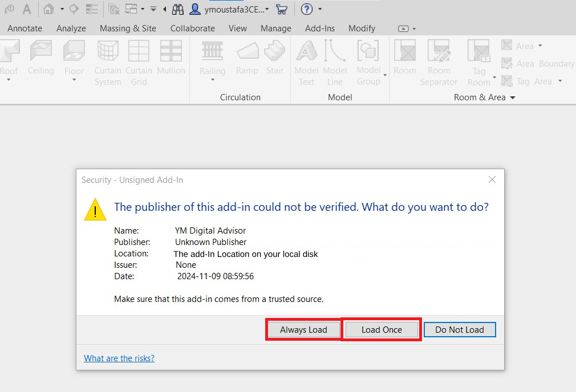The image size is (576, 392).
Task: Click the Help question mark icon
Action: click(x=306, y=9)
